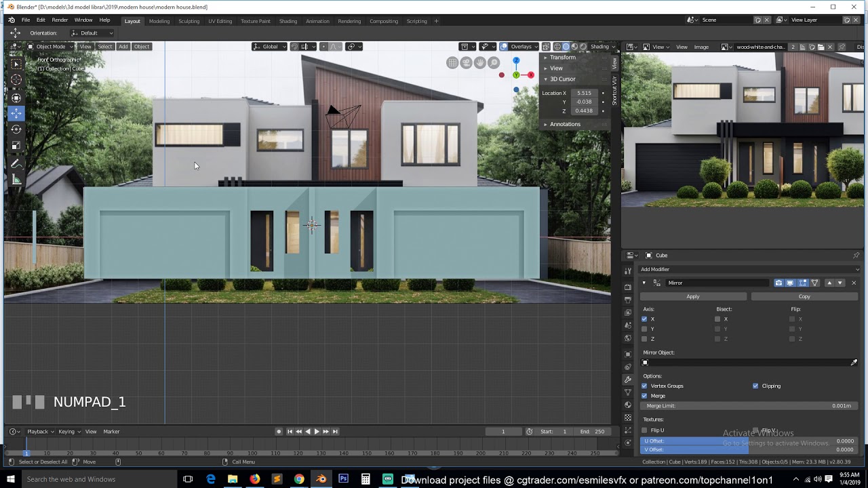Open the Render menu
Screen dimensions: 868x488
click(60, 20)
